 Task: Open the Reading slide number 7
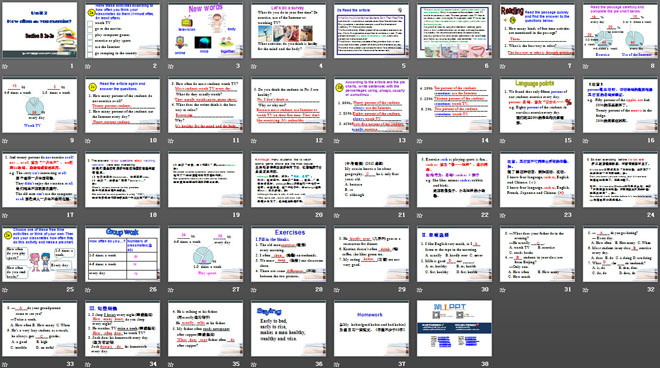click(537, 31)
